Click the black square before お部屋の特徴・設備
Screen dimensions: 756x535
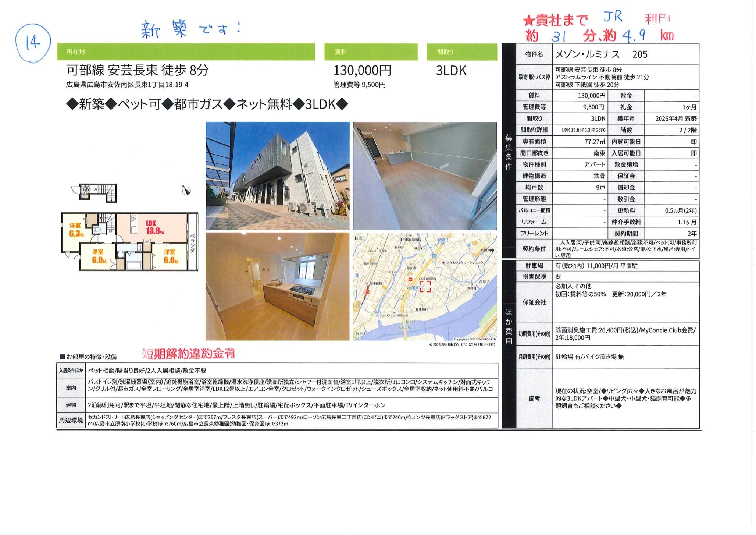62,357
